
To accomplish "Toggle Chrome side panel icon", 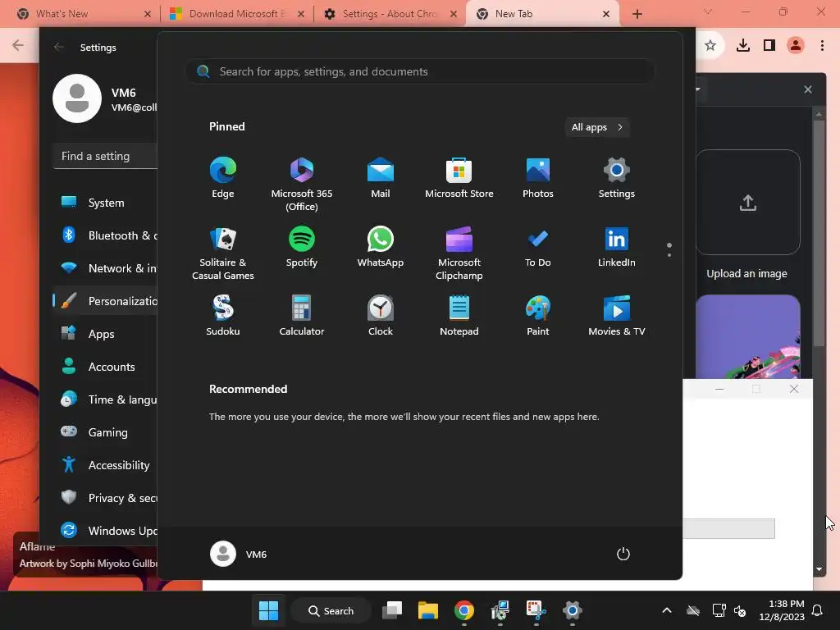I will point(769,46).
